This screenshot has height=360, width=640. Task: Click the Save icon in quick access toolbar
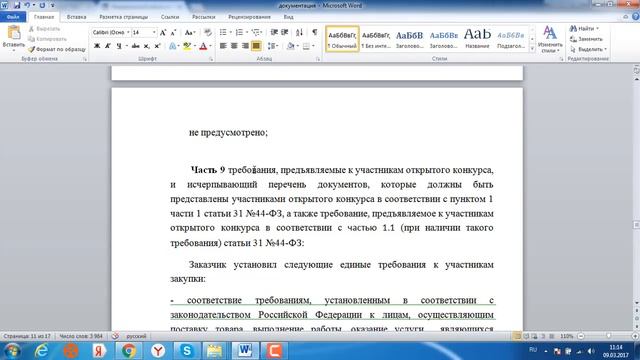click(17, 5)
